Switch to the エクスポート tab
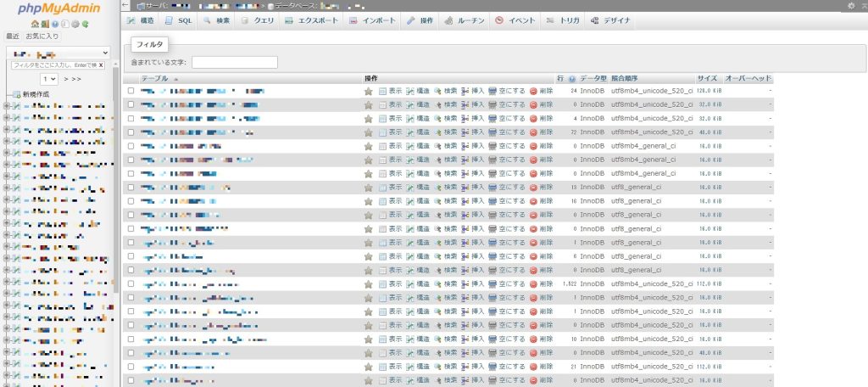This screenshot has width=868, height=387. pos(312,20)
